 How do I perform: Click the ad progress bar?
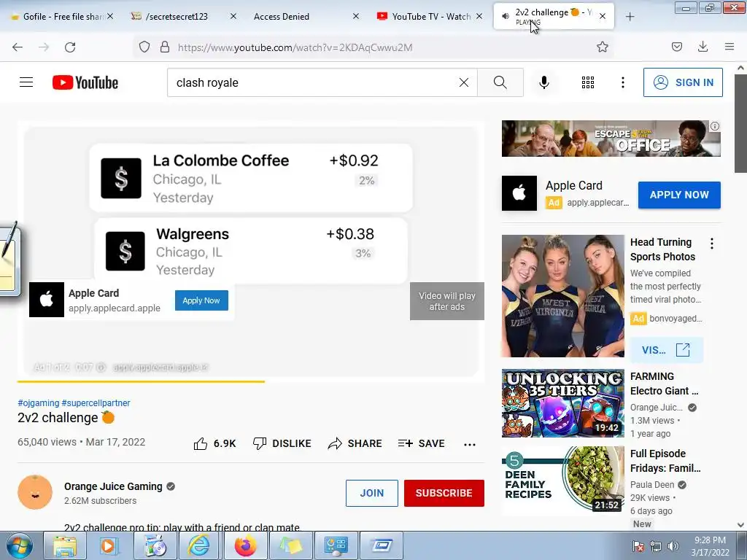click(251, 381)
